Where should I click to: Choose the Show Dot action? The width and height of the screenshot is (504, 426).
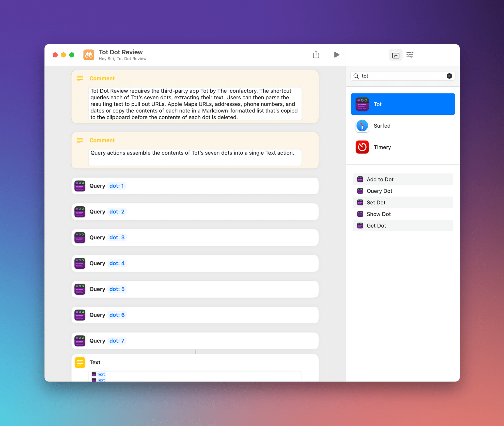tap(403, 214)
